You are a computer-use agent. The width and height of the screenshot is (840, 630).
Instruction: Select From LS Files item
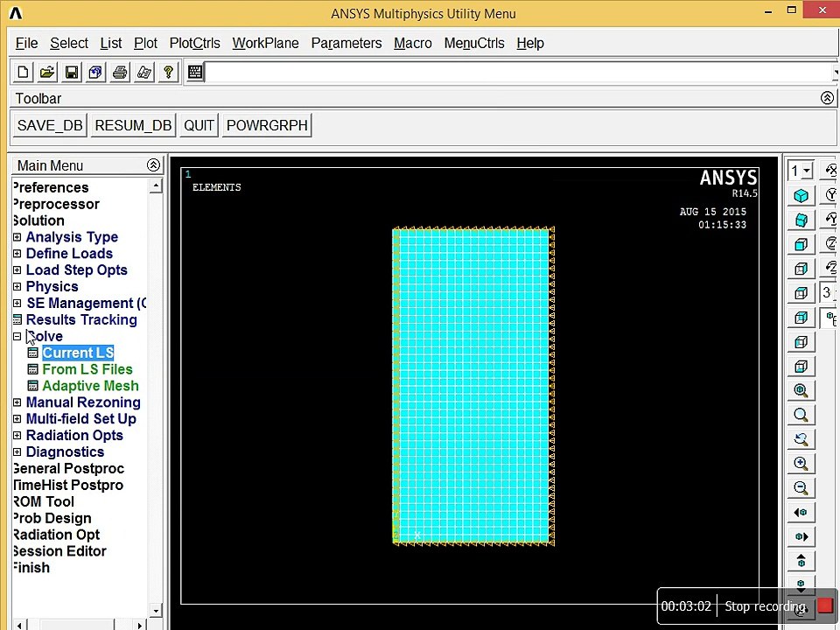pos(87,369)
